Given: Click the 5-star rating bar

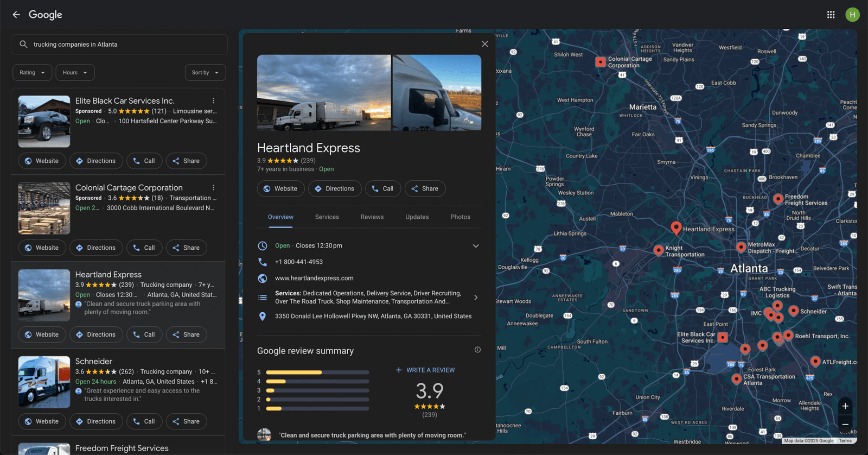Looking at the screenshot, I should pyautogui.click(x=317, y=372).
